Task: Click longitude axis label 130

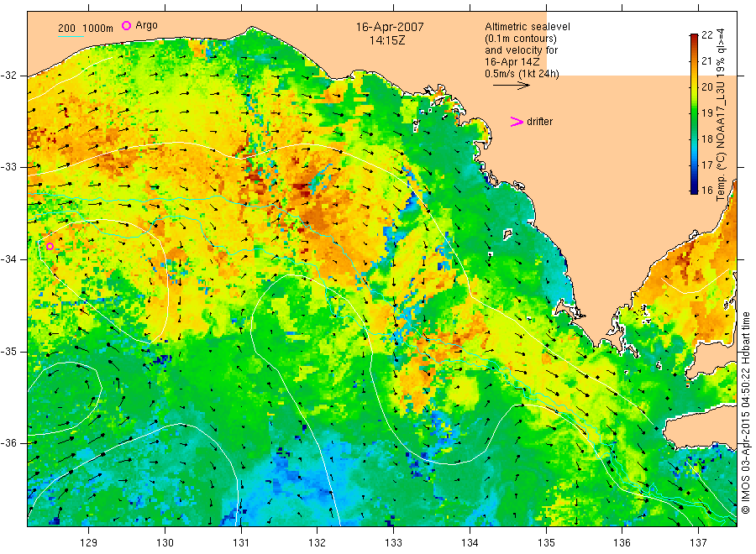Action: coord(165,543)
